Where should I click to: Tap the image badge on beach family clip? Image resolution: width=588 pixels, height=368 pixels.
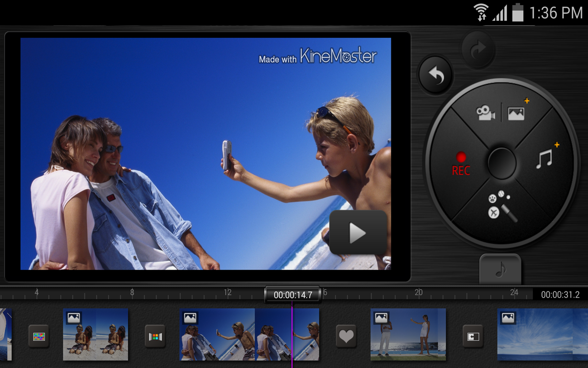point(73,317)
